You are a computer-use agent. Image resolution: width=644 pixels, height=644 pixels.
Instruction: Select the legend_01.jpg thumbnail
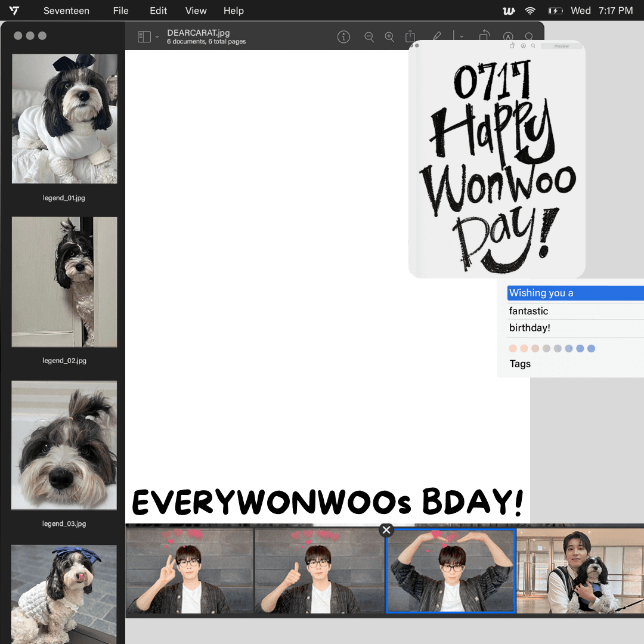pyautogui.click(x=64, y=119)
